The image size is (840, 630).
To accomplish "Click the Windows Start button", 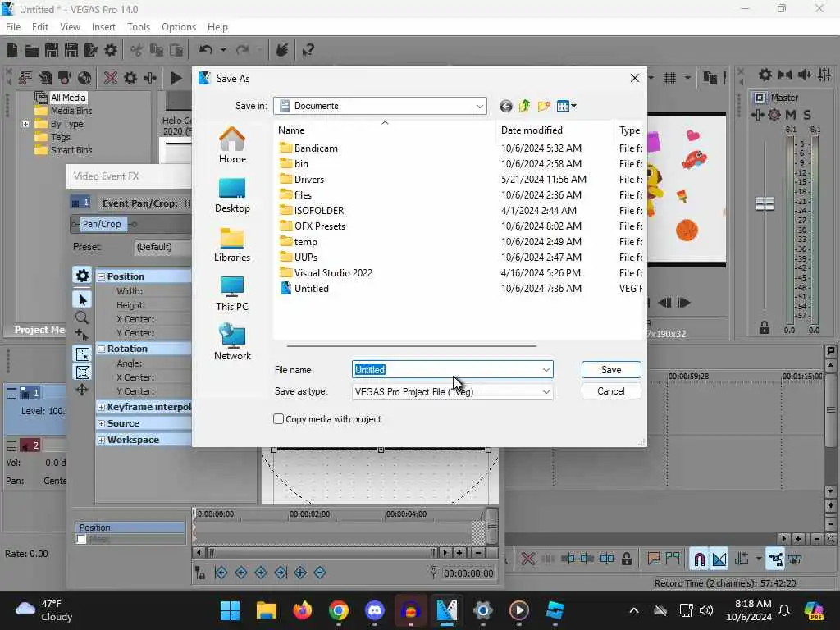I will [x=231, y=610].
